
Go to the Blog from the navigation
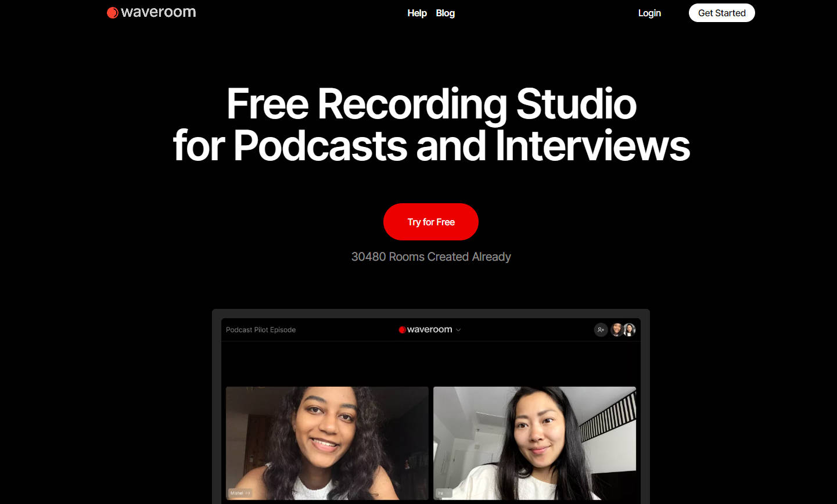(x=445, y=13)
